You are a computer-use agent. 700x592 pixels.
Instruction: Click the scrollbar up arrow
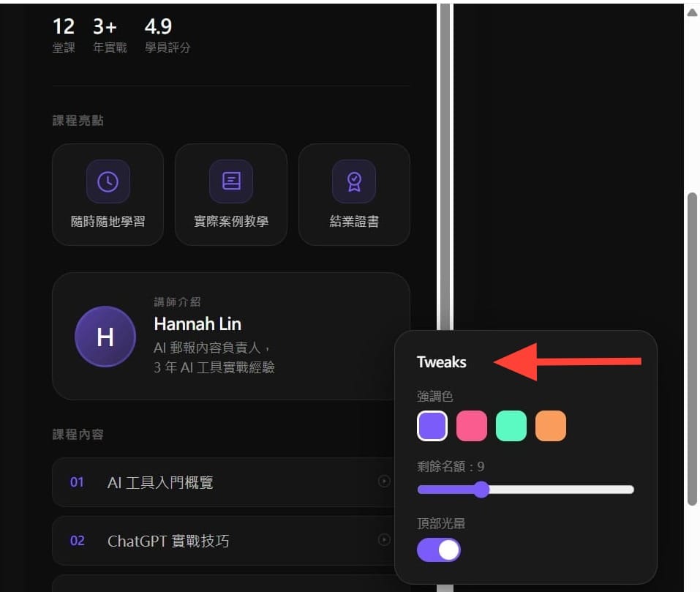tap(690, 12)
